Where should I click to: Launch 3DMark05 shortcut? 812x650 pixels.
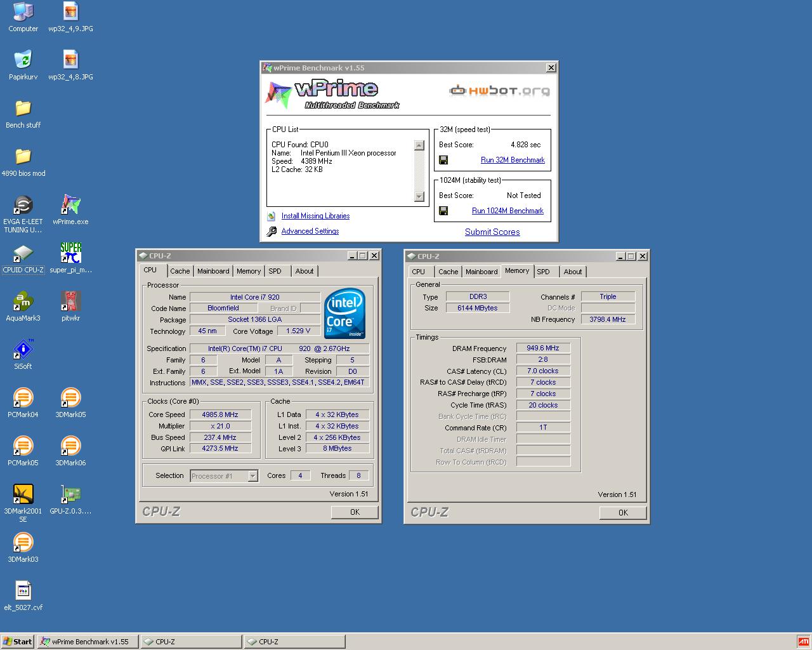coord(70,403)
